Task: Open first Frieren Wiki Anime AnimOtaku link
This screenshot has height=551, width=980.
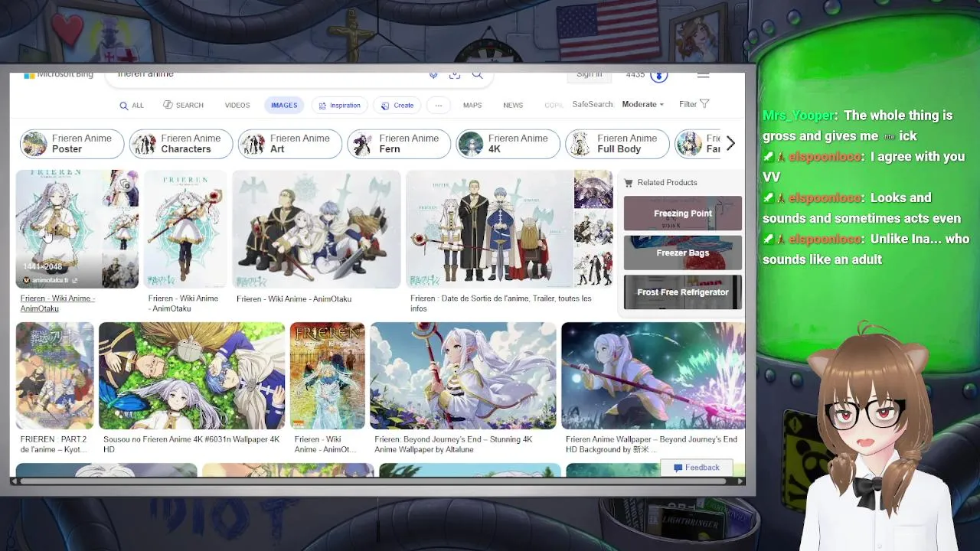Action: (x=57, y=304)
